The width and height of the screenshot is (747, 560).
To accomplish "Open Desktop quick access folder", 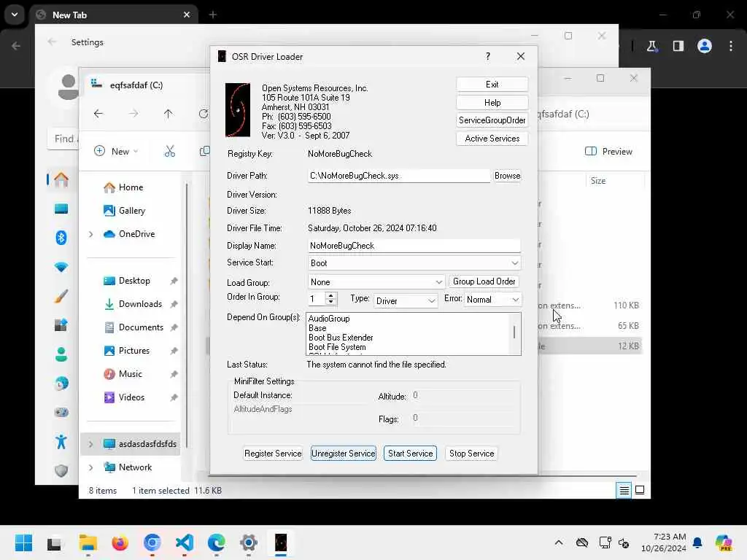I will click(x=127, y=281).
